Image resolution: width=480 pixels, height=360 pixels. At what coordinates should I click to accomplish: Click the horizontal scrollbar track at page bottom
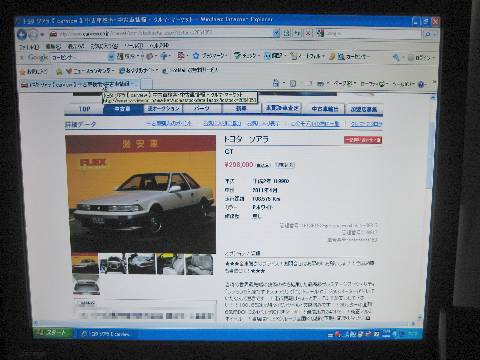pos(223,323)
